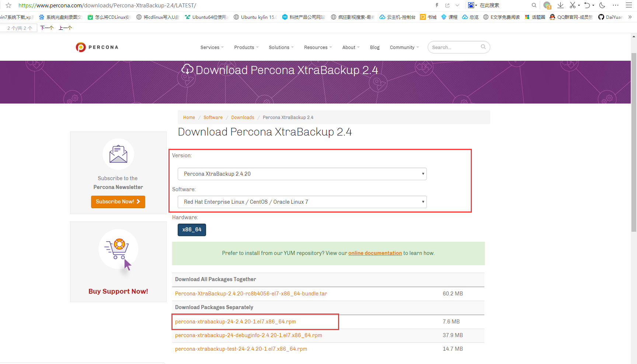Open the Baidu search engine selector
The height and width of the screenshot is (364, 637).
tap(472, 5)
